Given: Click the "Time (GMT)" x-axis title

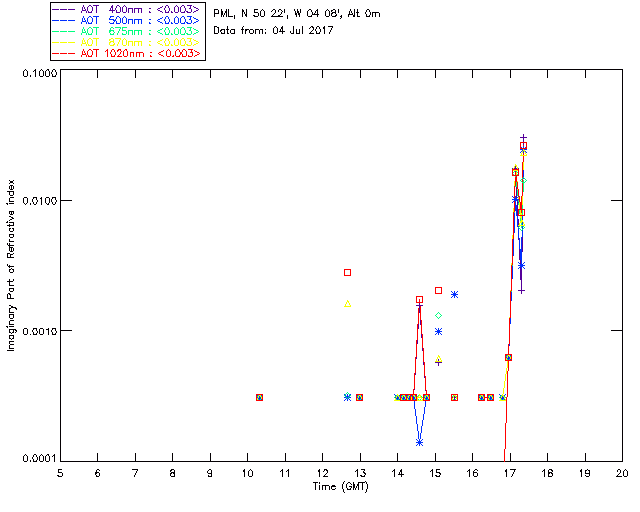Looking at the screenshot, I should point(340,487).
